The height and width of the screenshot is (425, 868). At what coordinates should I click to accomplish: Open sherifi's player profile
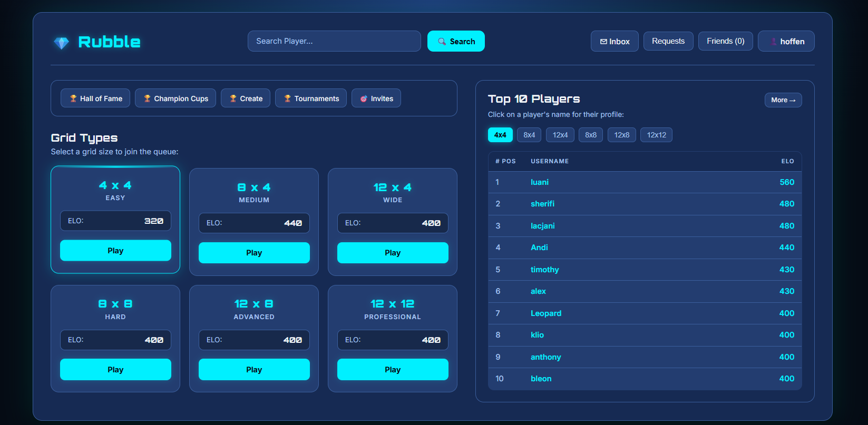(x=542, y=204)
